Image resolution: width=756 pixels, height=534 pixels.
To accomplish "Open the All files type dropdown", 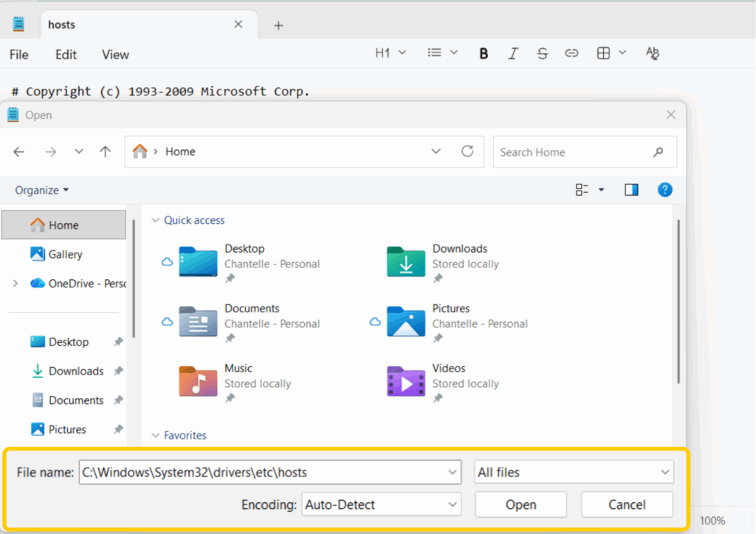I will coord(574,472).
